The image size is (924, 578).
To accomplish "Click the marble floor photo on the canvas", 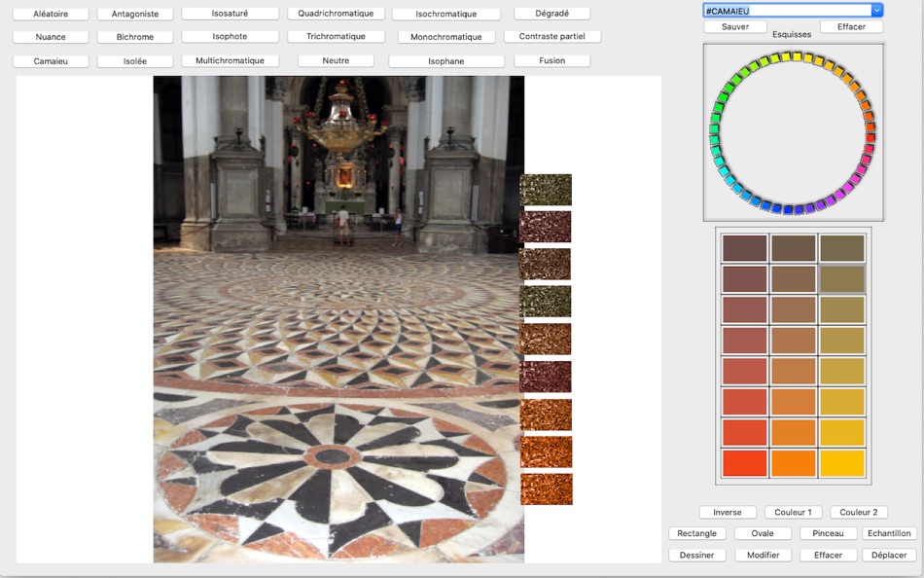I will pyautogui.click(x=338, y=319).
